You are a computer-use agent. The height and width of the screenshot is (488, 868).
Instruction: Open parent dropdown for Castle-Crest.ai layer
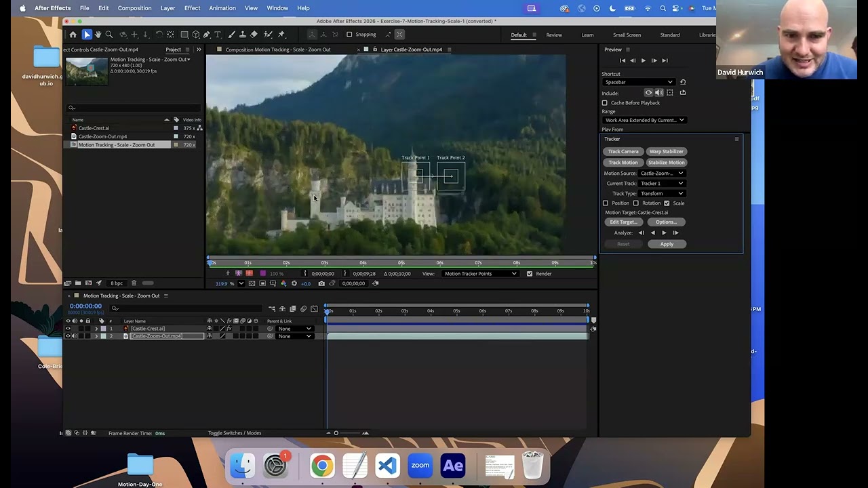tap(294, 329)
